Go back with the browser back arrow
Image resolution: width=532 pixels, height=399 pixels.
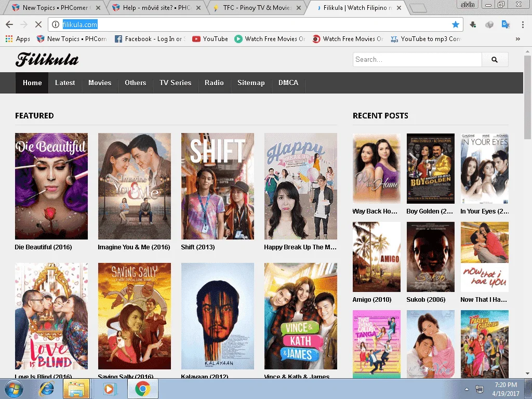[9, 24]
